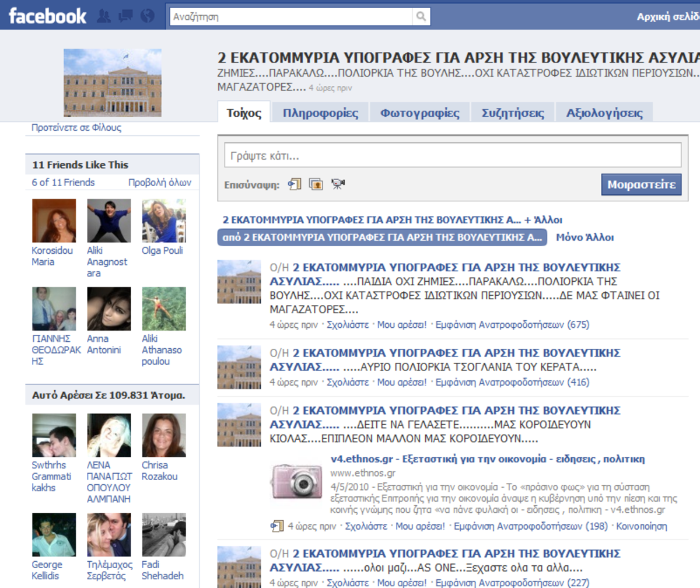Open Aliki Athanasopoulou's profile photo
Screen dimensions: 700x588
pyautogui.click(x=164, y=309)
